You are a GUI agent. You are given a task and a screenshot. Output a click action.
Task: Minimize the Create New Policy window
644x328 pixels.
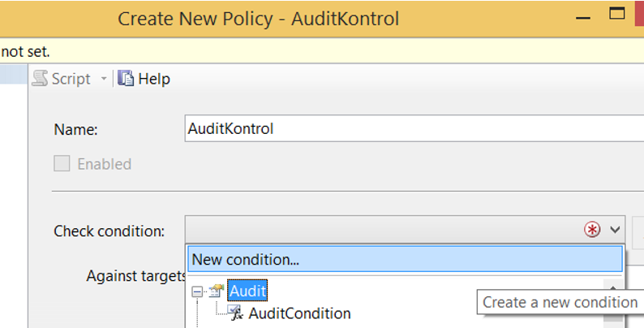pyautogui.click(x=583, y=18)
